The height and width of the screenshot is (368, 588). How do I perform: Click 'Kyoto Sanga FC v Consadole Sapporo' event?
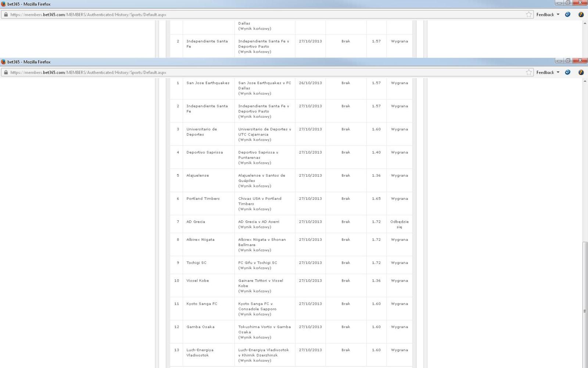257,306
